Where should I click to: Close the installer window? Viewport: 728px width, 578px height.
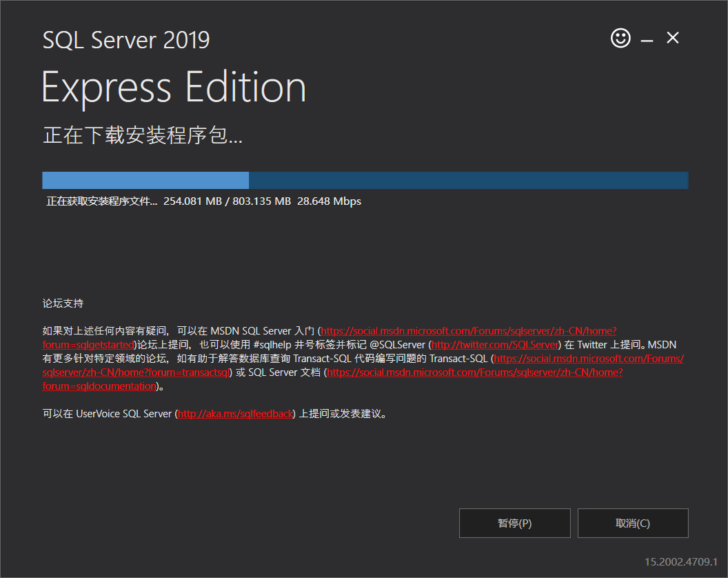[x=672, y=38]
